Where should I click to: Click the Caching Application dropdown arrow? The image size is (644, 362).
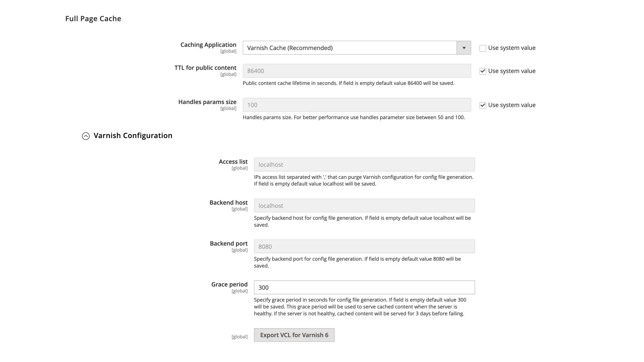click(x=464, y=48)
